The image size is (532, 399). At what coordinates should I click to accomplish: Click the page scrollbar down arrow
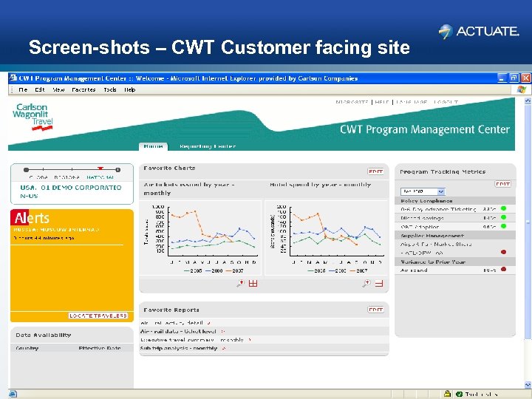tap(528, 385)
